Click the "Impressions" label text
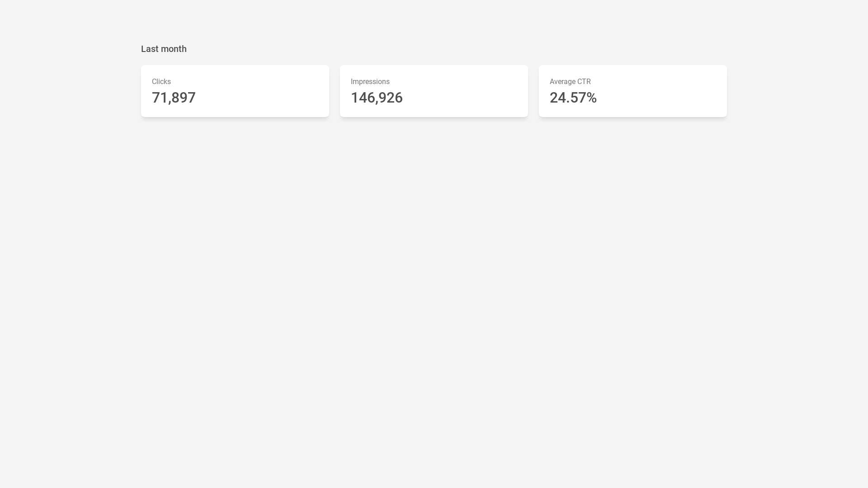The image size is (868, 488). [370, 82]
